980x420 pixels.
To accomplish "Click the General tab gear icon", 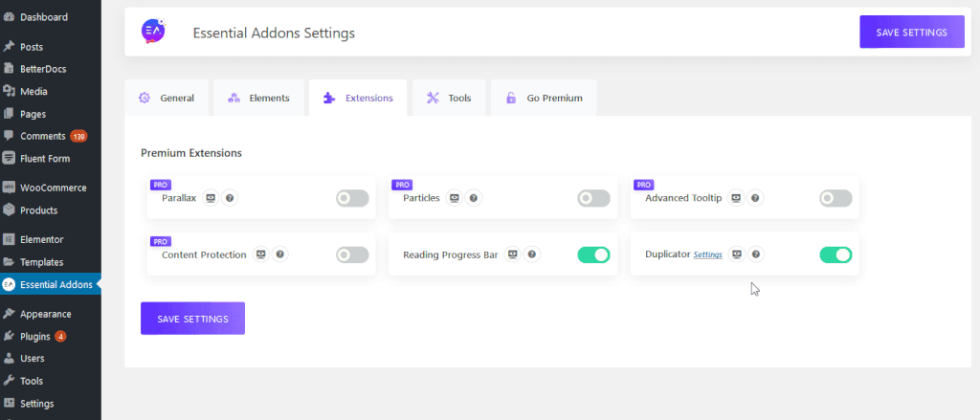I will [145, 98].
